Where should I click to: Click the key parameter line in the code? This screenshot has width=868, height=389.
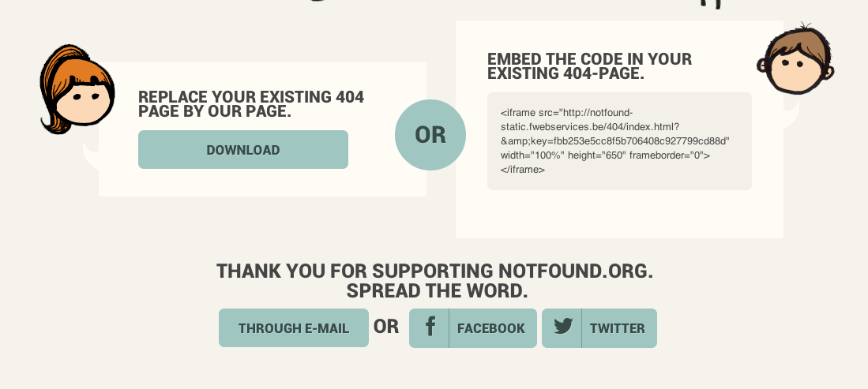tap(615, 141)
